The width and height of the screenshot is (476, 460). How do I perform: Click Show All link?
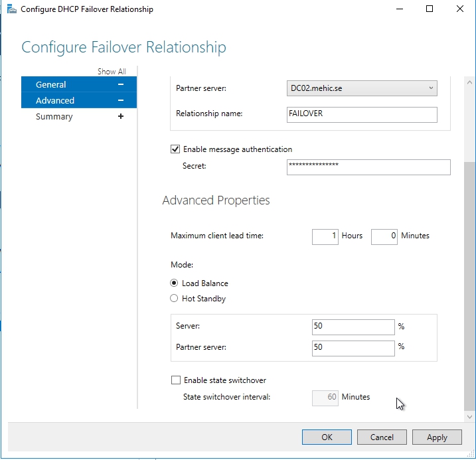click(x=112, y=72)
